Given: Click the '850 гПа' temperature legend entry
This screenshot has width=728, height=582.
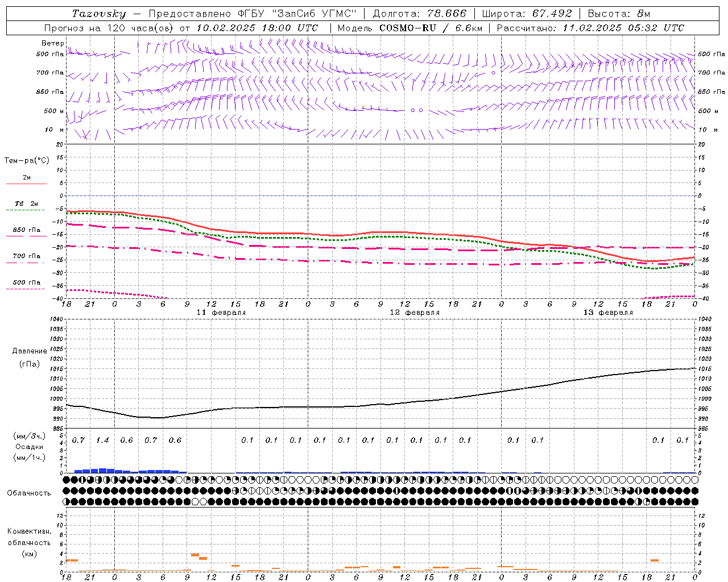Looking at the screenshot, I should point(27,230).
